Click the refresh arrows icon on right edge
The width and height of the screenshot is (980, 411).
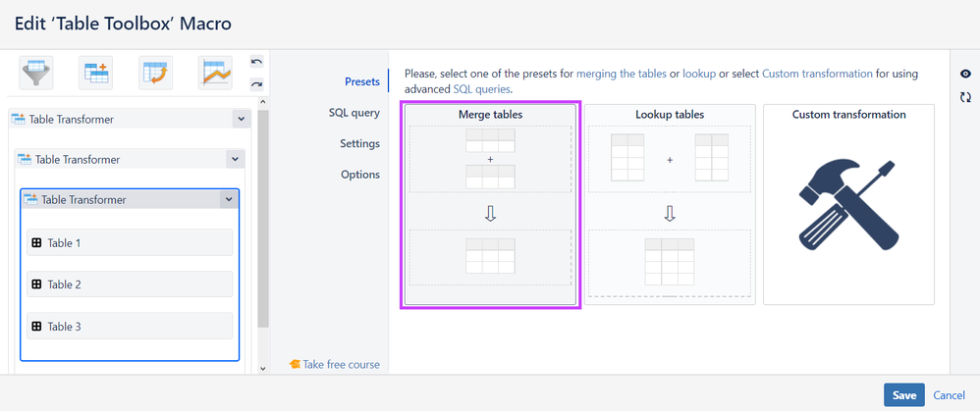pos(965,97)
